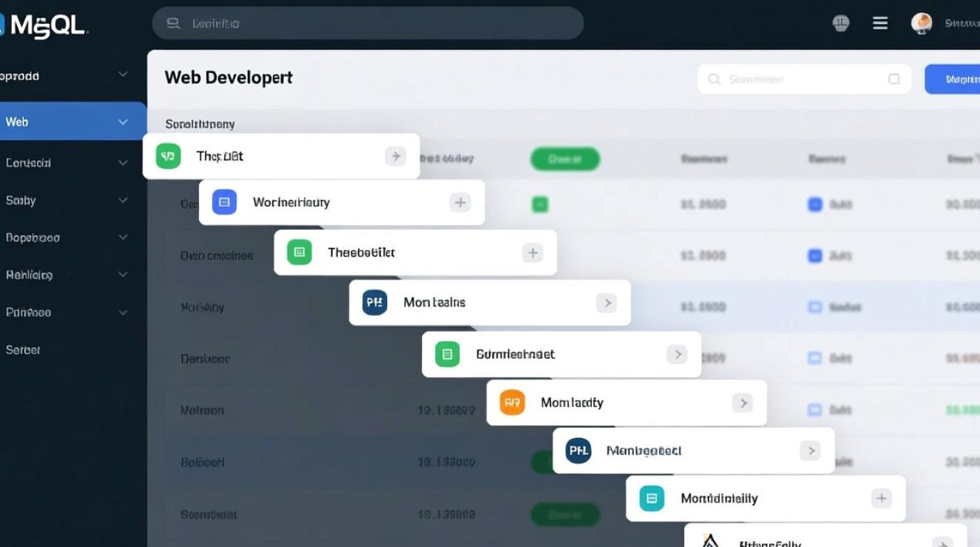This screenshot has height=547, width=980.
Task: Toggle the green pill in the table header
Action: 565,159
